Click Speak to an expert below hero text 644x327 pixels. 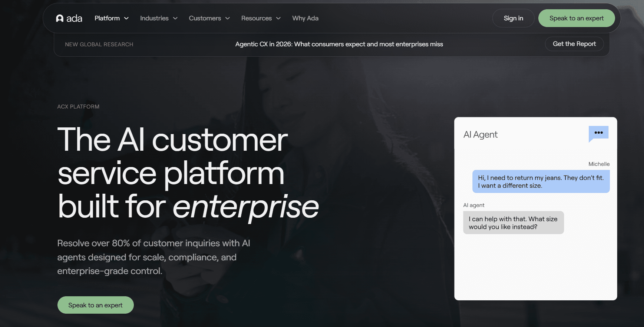point(96,305)
